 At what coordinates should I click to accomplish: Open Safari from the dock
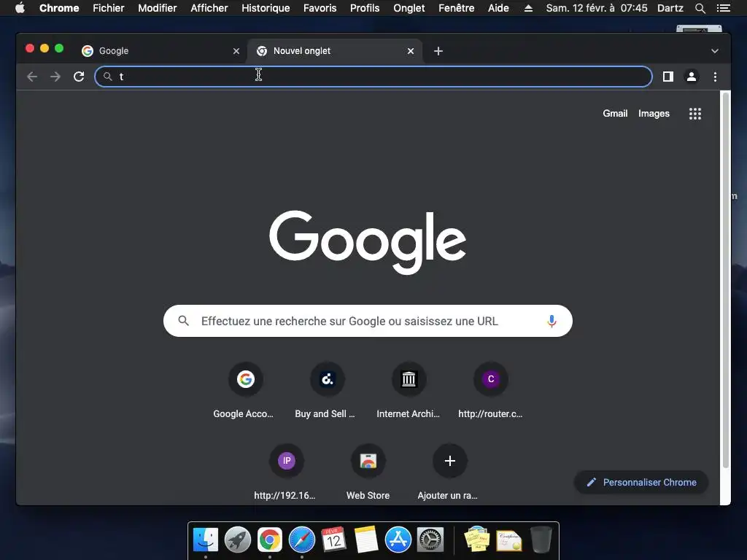click(301, 540)
